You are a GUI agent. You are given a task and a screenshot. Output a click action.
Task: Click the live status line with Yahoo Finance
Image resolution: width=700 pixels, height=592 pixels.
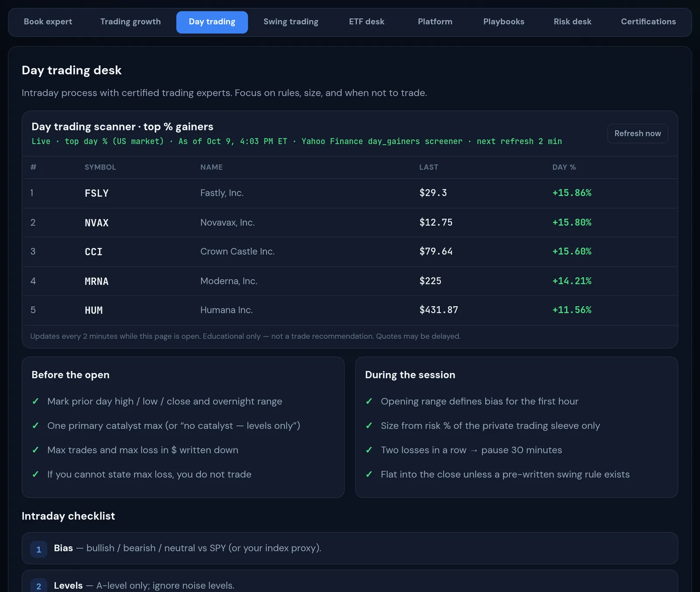click(297, 141)
